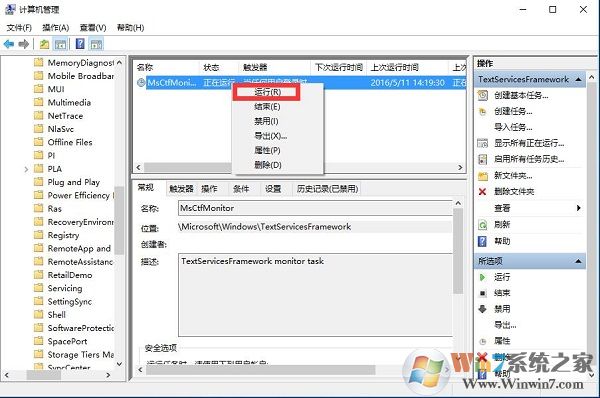The width and height of the screenshot is (600, 398).
Task: Click the MsCtfMonitor task clock icon
Action: click(x=141, y=82)
